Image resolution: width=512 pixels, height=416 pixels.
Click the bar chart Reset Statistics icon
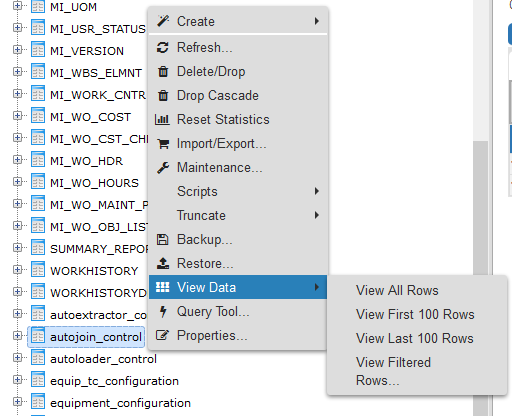162,119
